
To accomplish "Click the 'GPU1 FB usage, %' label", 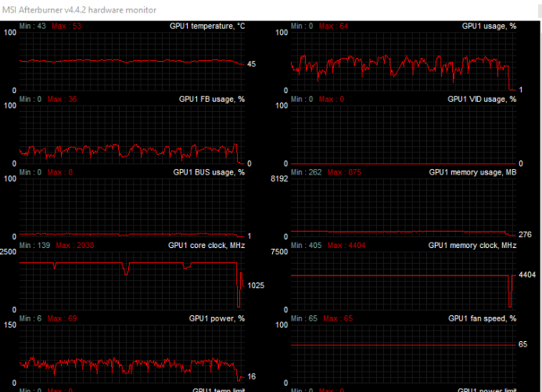I will point(211,99).
